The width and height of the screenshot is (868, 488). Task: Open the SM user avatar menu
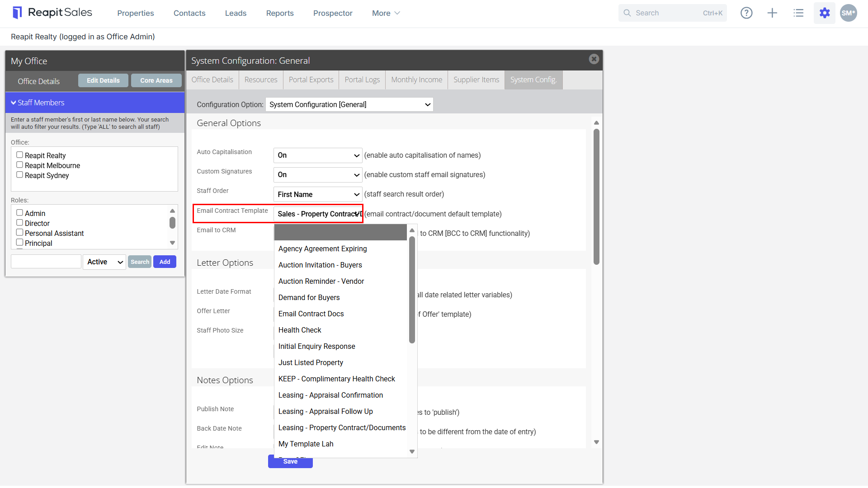point(849,13)
